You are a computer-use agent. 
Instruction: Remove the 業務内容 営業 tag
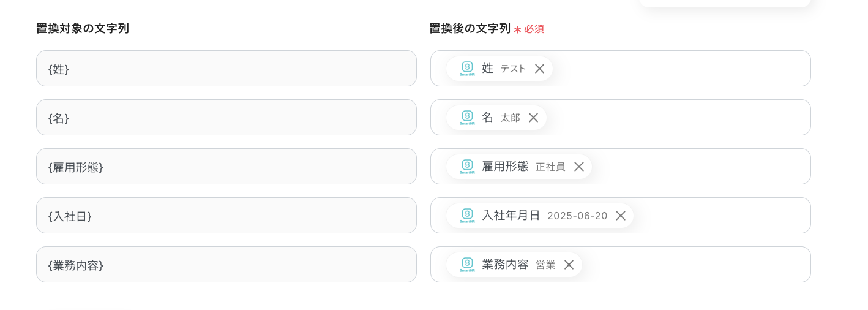click(x=569, y=265)
